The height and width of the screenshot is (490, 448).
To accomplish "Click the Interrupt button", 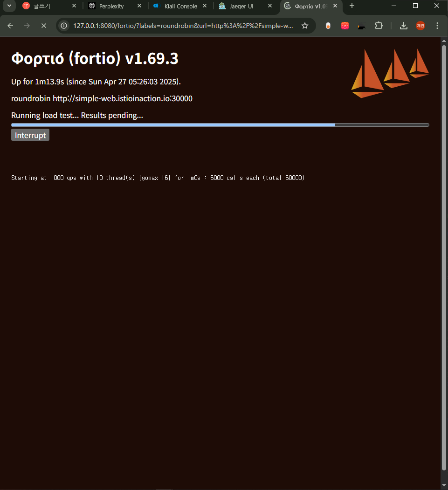I will click(x=30, y=135).
